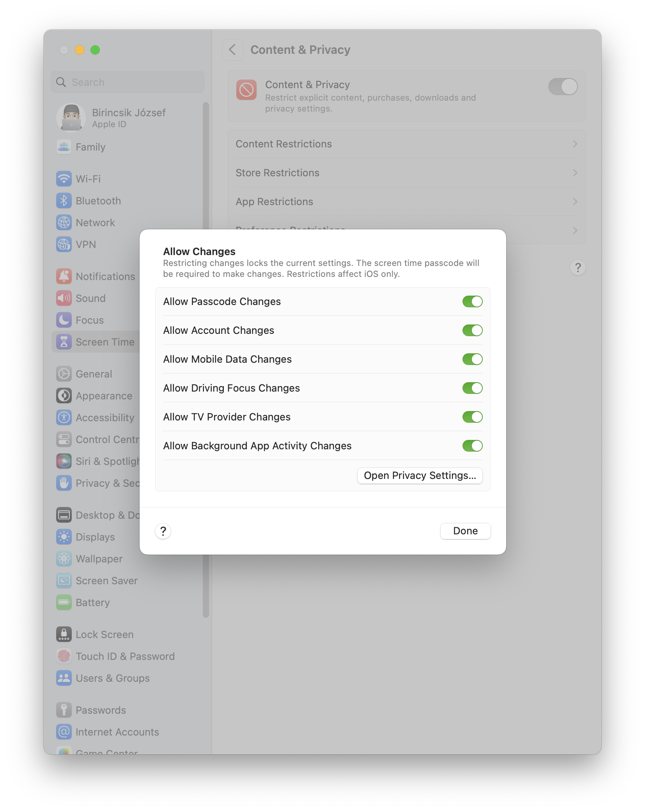This screenshot has width=645, height=812.
Task: Open Store Restrictions chevron row
Action: coord(406,173)
